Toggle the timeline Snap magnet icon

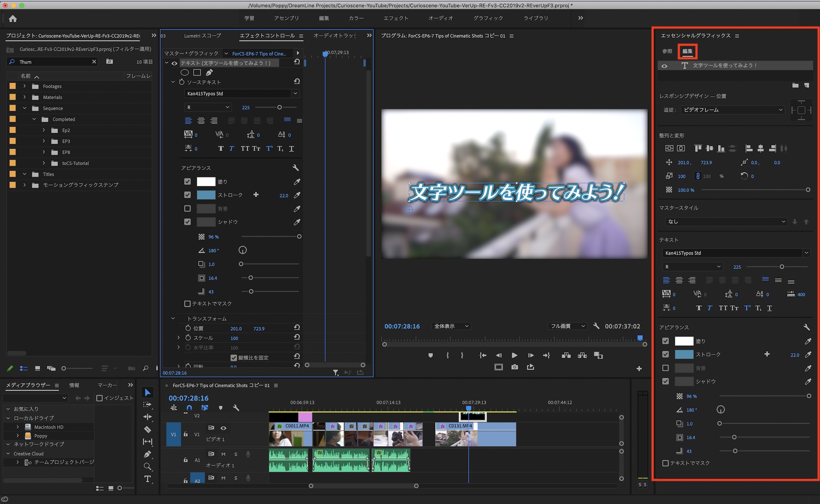click(x=189, y=408)
